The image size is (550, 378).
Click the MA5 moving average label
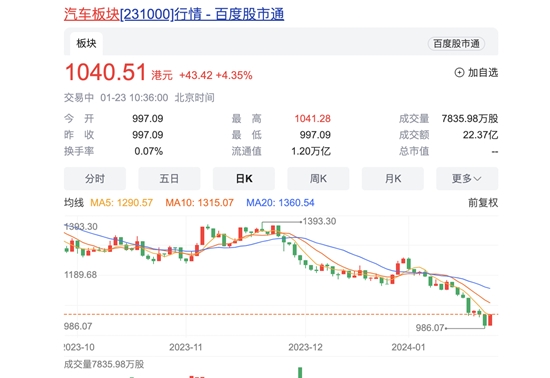point(122,203)
